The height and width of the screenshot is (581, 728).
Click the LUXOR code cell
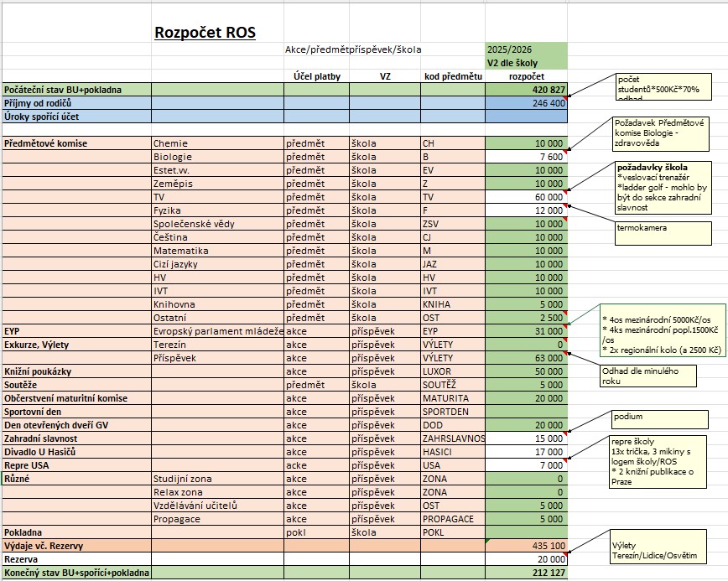452,371
